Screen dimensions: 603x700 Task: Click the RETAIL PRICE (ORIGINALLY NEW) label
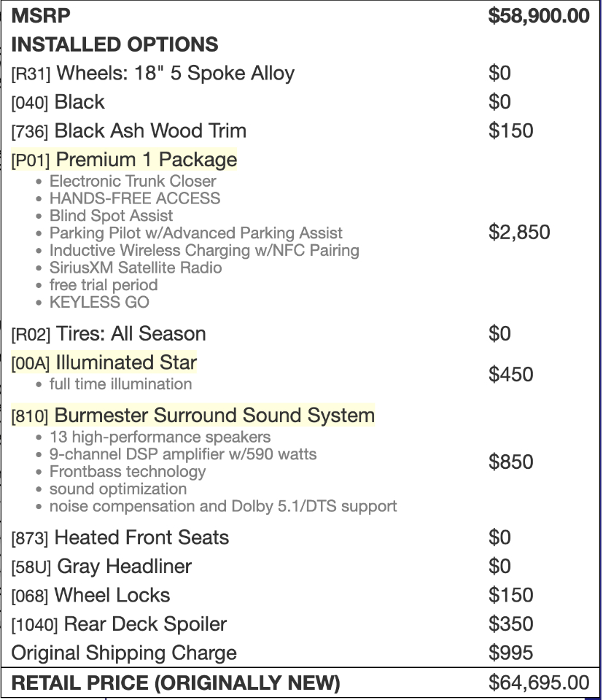(176, 683)
